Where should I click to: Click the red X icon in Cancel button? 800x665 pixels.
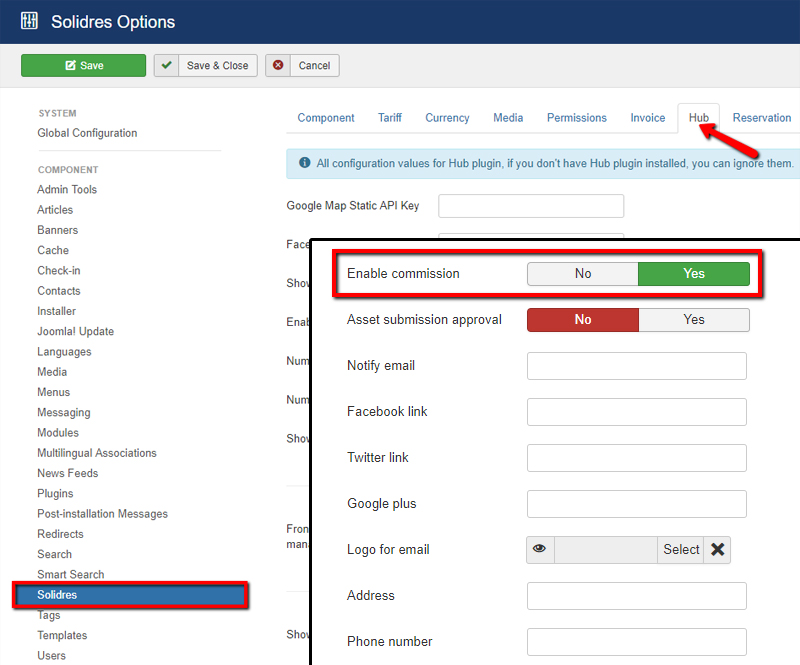(x=279, y=65)
